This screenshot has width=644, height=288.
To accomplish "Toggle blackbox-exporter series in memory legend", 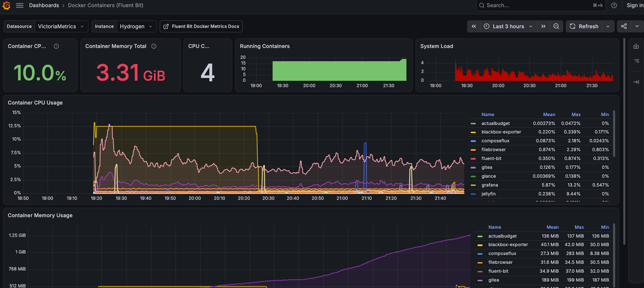I will pyautogui.click(x=508, y=245).
